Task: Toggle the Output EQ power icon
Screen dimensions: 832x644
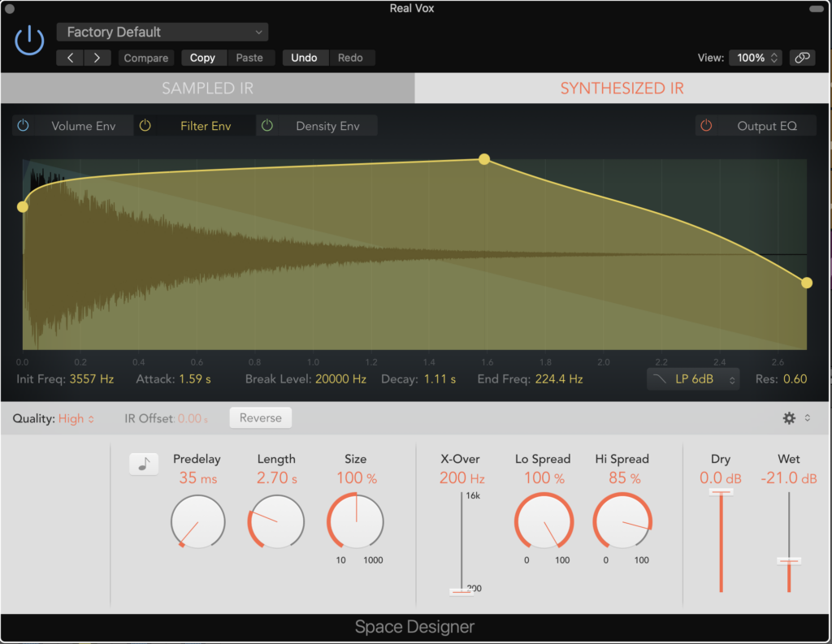Action: pyautogui.click(x=706, y=126)
